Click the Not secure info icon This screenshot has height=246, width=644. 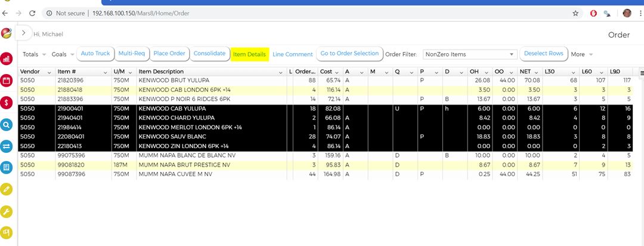tap(49, 13)
